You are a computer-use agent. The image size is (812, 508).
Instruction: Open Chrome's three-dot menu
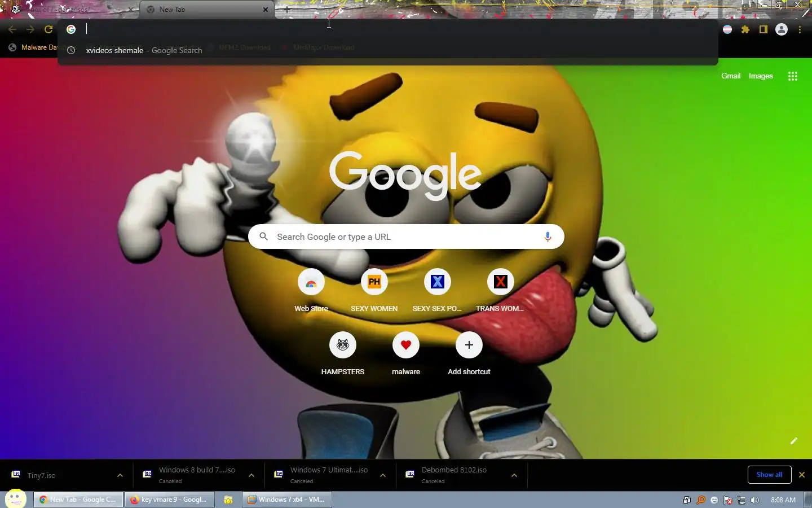coord(800,29)
